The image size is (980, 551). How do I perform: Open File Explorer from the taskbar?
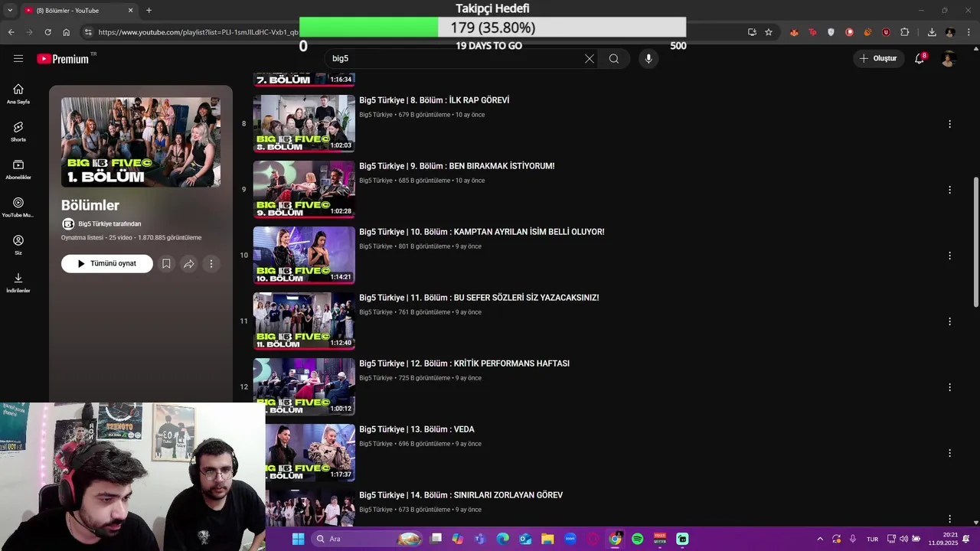(547, 539)
